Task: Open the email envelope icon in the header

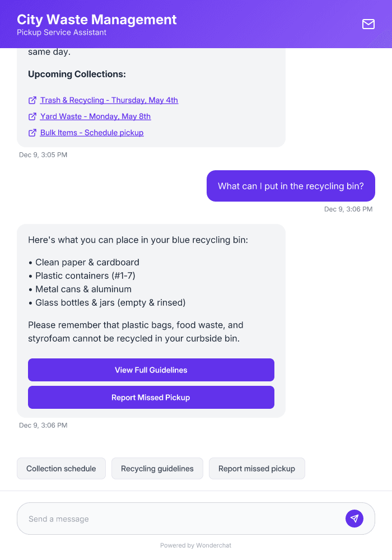Action: (x=368, y=24)
